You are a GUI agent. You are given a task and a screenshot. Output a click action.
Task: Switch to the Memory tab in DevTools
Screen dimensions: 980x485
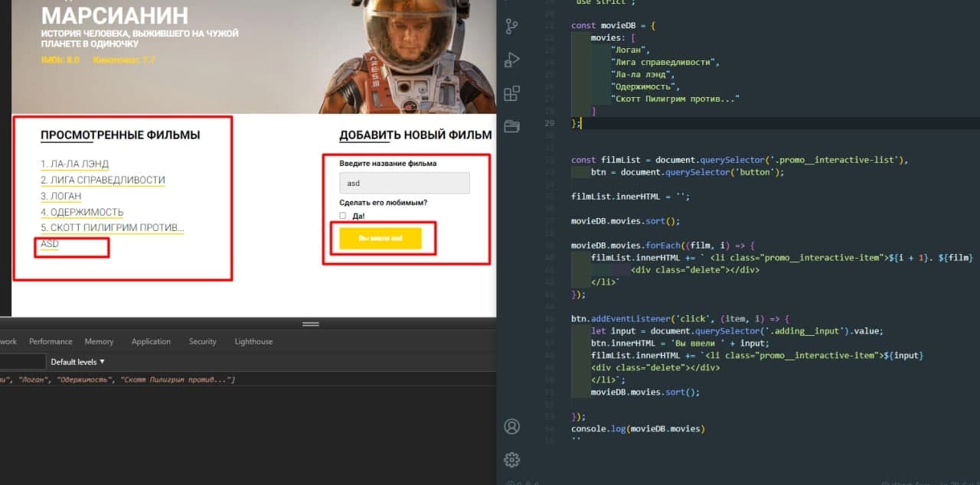pyautogui.click(x=99, y=341)
